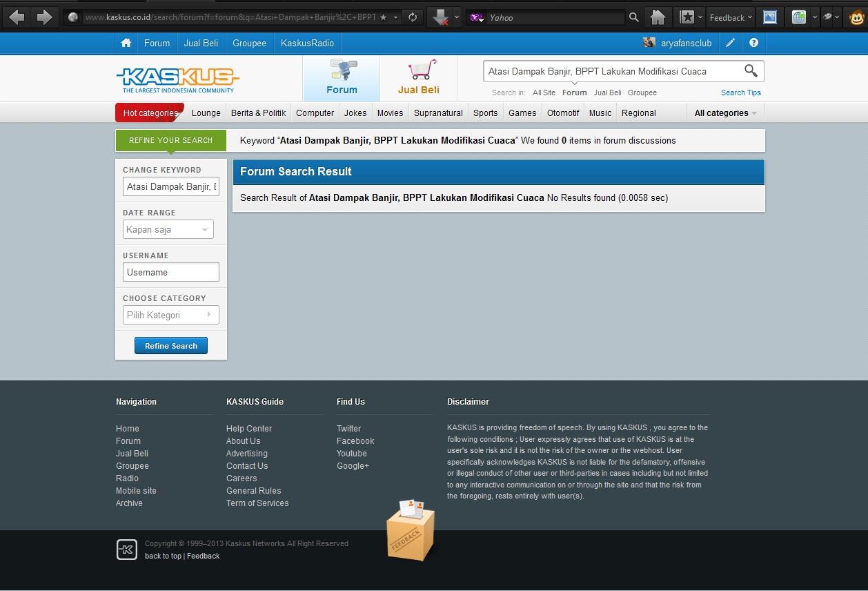Open the Search Tips link
Screen dimensions: 868x591
(x=740, y=93)
